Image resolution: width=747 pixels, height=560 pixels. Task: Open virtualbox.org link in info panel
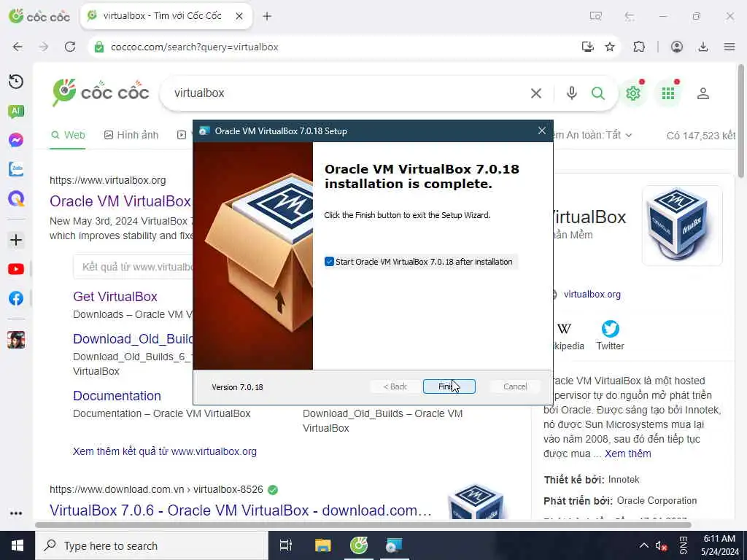[x=592, y=295]
